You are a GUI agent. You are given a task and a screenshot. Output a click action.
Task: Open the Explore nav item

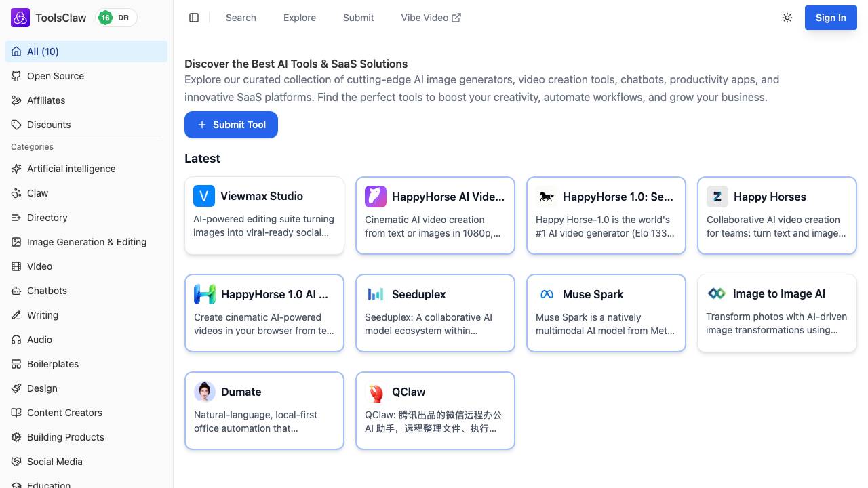coord(300,18)
